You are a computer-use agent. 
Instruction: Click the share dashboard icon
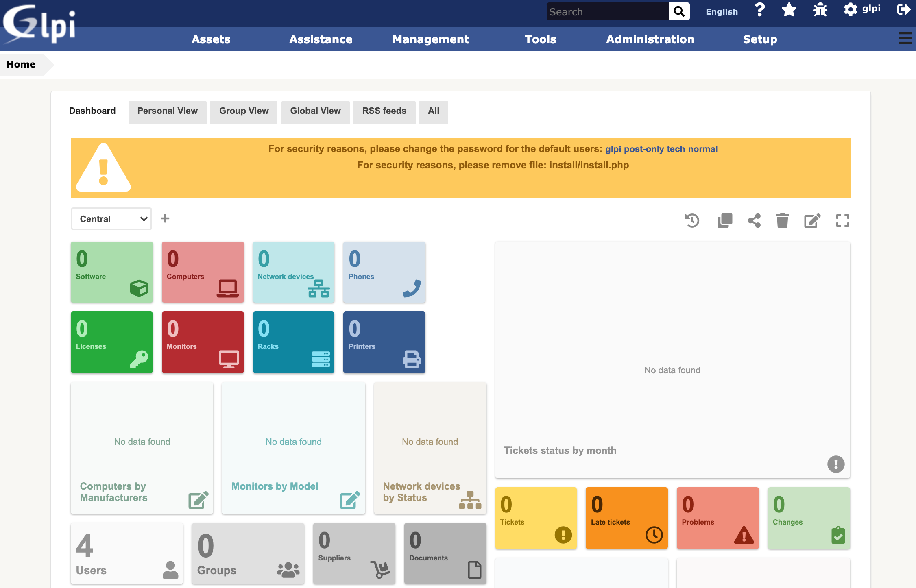[754, 221]
